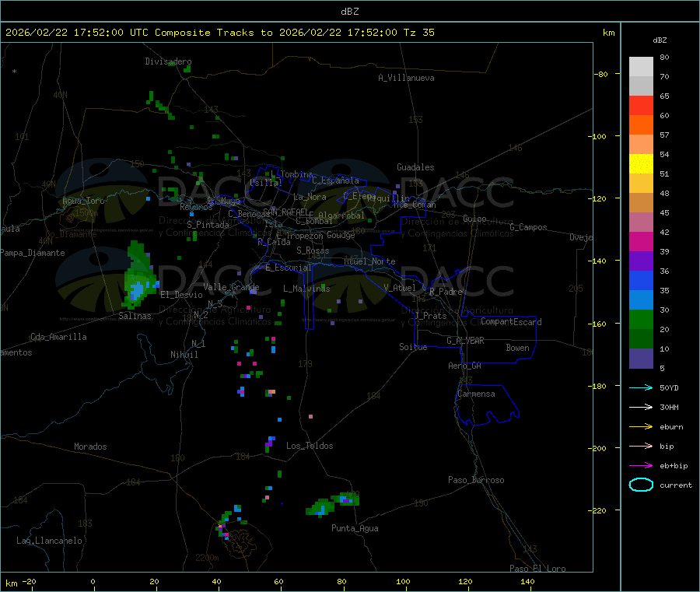Screen dimensions: 700x592
Task: Click the 'S_Pintada' map label
Action: click(208, 225)
